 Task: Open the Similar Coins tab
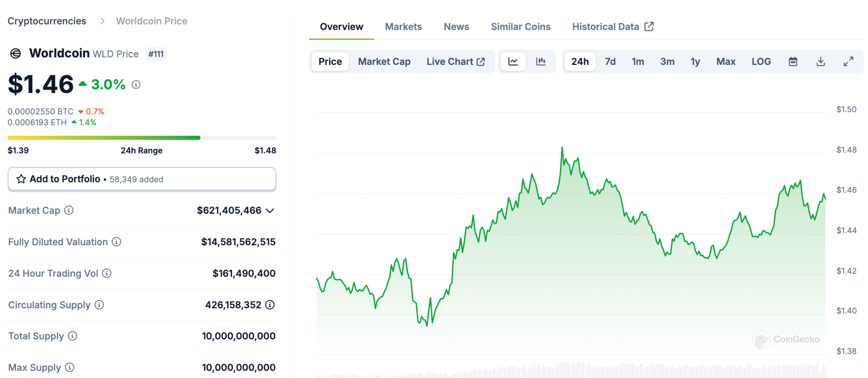coord(521,27)
